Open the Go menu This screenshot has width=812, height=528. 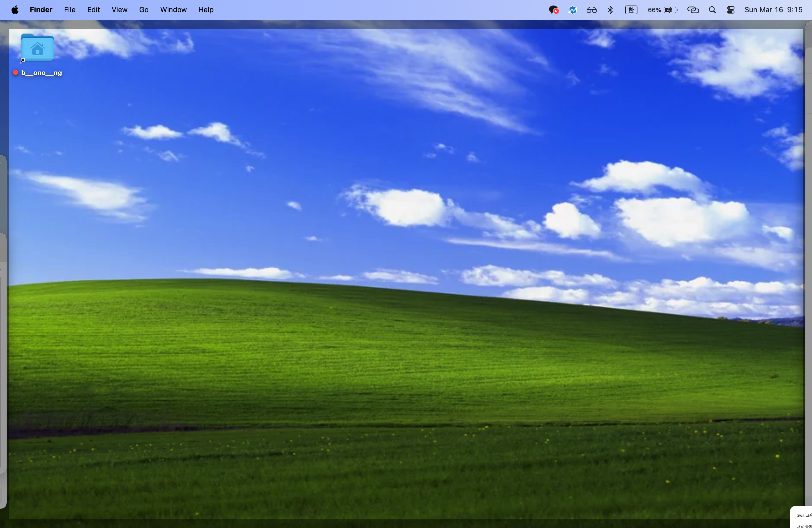click(144, 10)
